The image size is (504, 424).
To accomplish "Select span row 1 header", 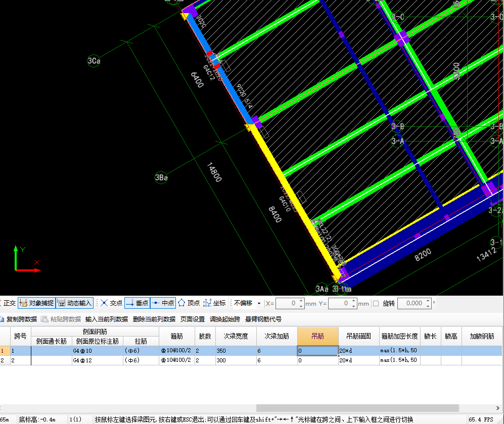I will pos(5,351).
